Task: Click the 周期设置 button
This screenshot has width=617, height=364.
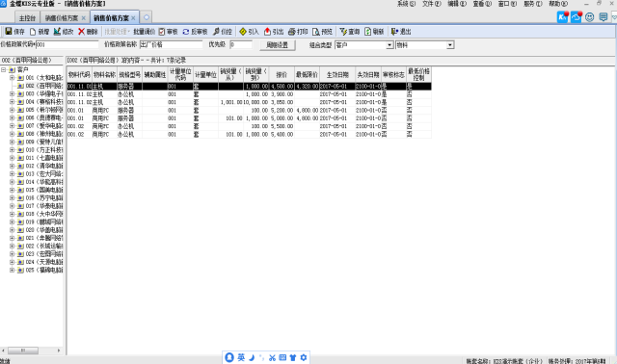Action: tap(278, 45)
